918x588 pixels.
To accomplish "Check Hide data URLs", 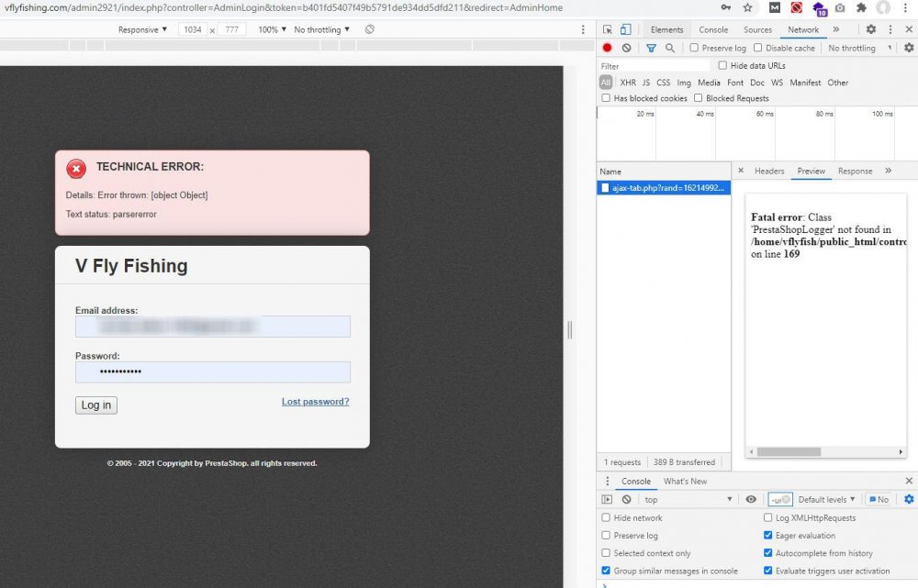I will pyautogui.click(x=722, y=65).
